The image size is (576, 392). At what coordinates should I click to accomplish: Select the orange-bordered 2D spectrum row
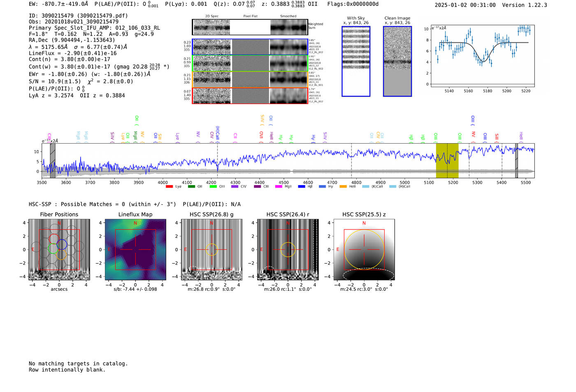[250, 79]
